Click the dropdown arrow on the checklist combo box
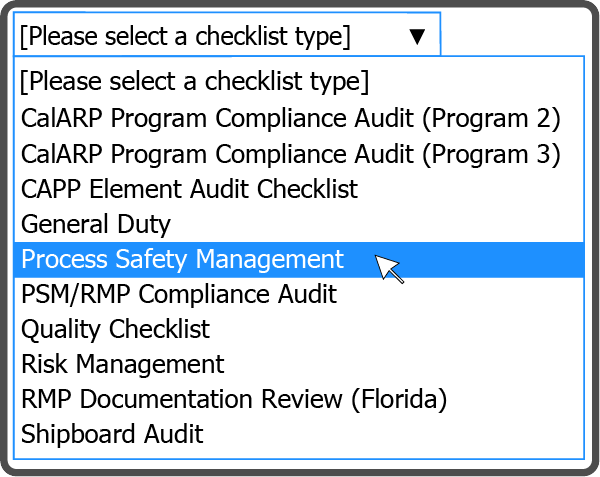 pos(417,37)
